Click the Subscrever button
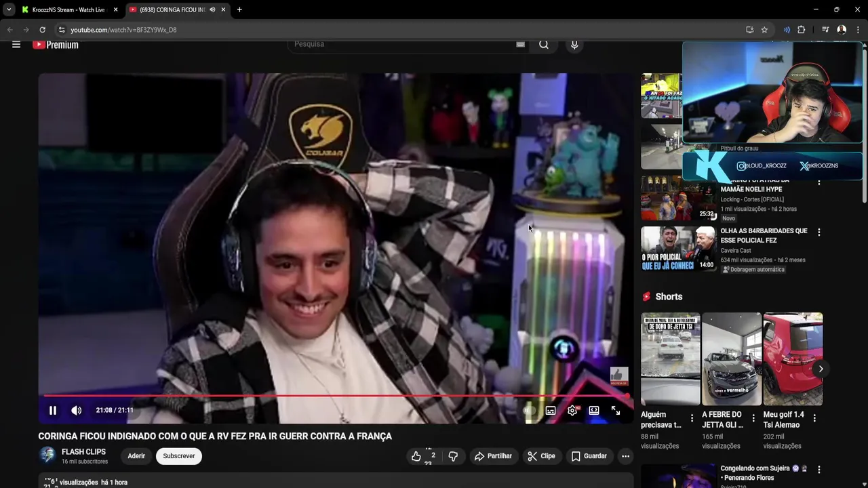 click(179, 456)
